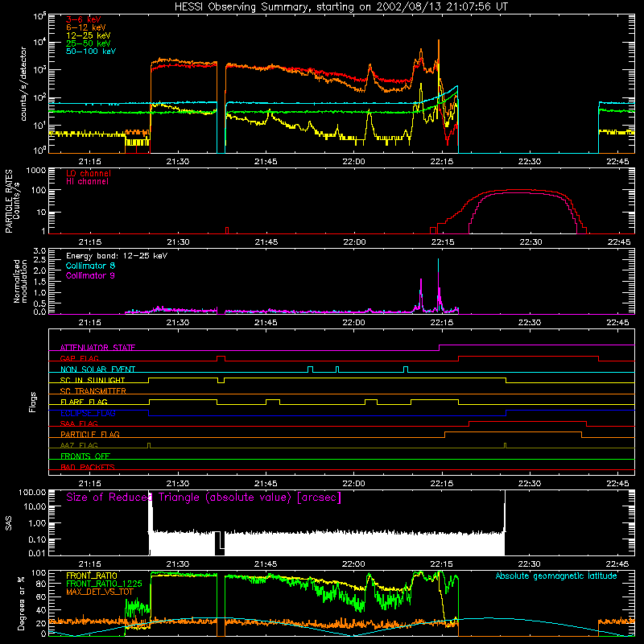Click the FLARE_FLAG label

(84, 402)
